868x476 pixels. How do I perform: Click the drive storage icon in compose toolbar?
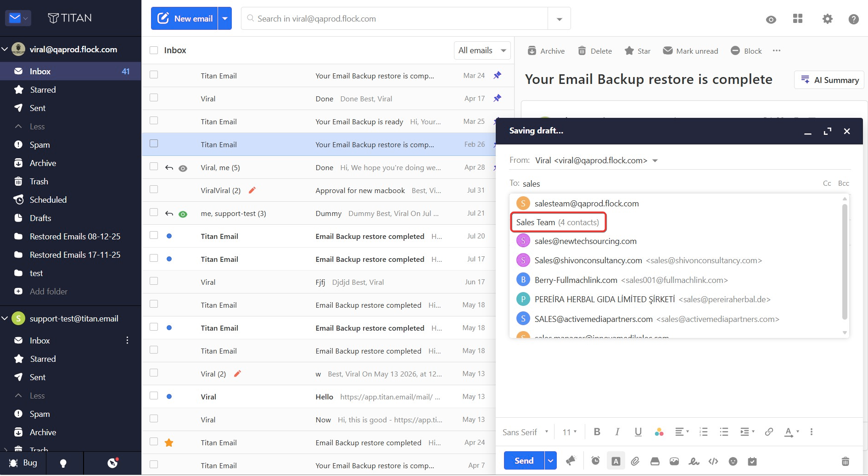[x=655, y=461]
